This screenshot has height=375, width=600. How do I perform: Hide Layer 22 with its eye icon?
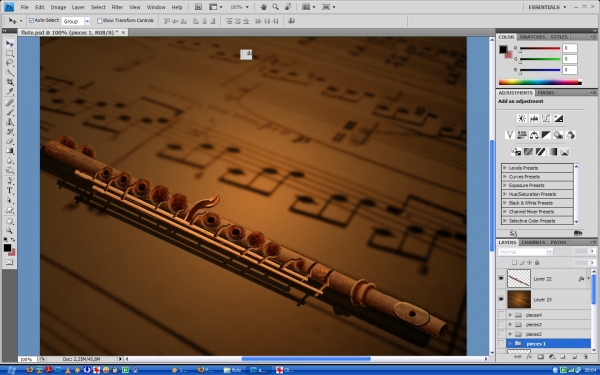(x=501, y=279)
